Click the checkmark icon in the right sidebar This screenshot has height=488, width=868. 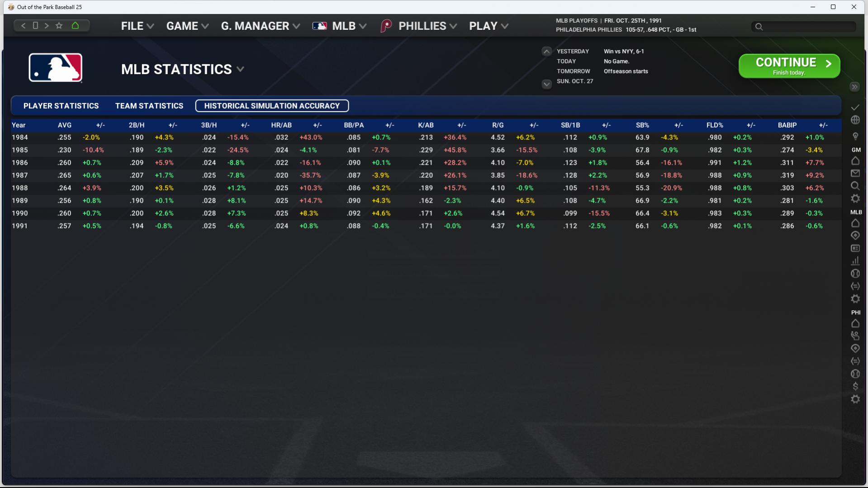point(855,107)
